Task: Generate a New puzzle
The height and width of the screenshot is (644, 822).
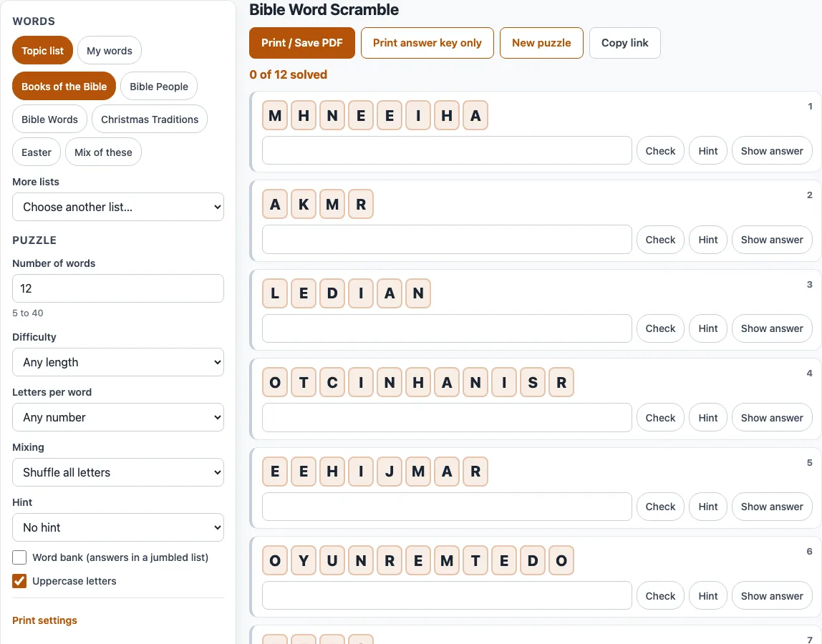Action: point(541,43)
